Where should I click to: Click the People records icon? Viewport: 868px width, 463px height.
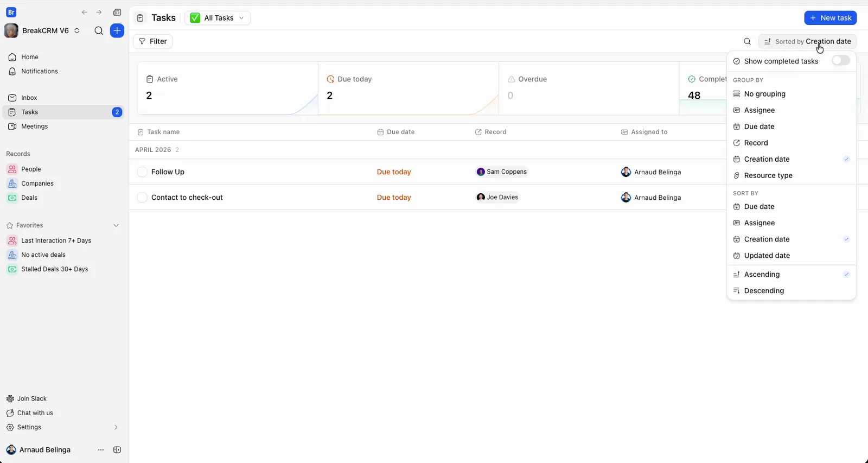12,169
